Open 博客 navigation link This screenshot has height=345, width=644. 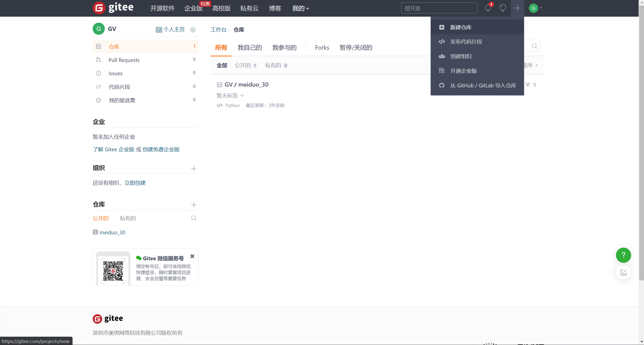point(275,8)
